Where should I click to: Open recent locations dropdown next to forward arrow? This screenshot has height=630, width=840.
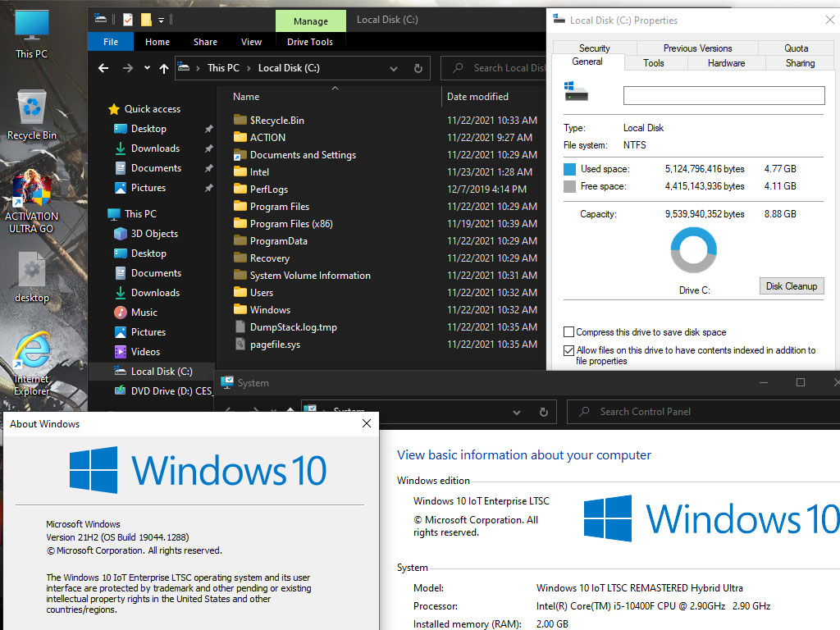[x=148, y=68]
